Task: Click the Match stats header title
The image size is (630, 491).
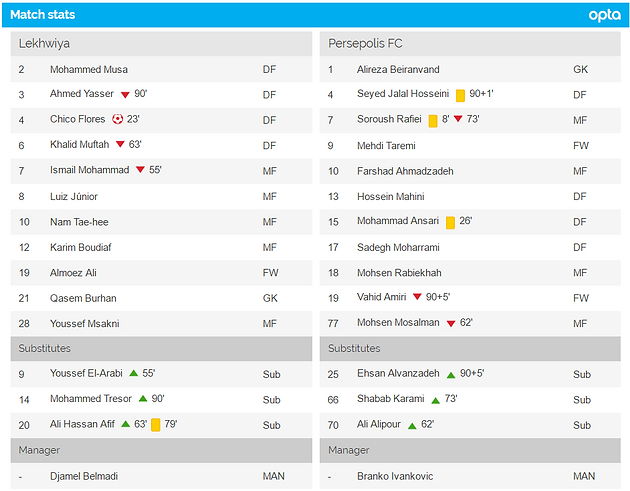Action: (43, 14)
